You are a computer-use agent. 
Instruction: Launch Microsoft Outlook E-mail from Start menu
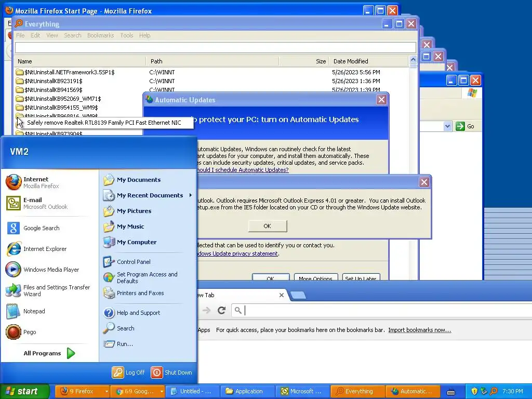(x=37, y=203)
